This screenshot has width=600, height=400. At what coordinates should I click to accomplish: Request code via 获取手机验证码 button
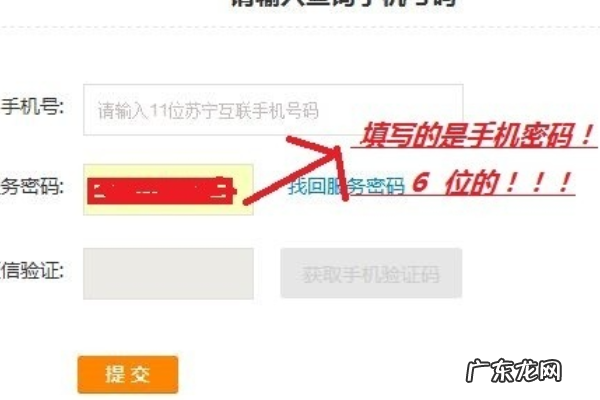(371, 273)
